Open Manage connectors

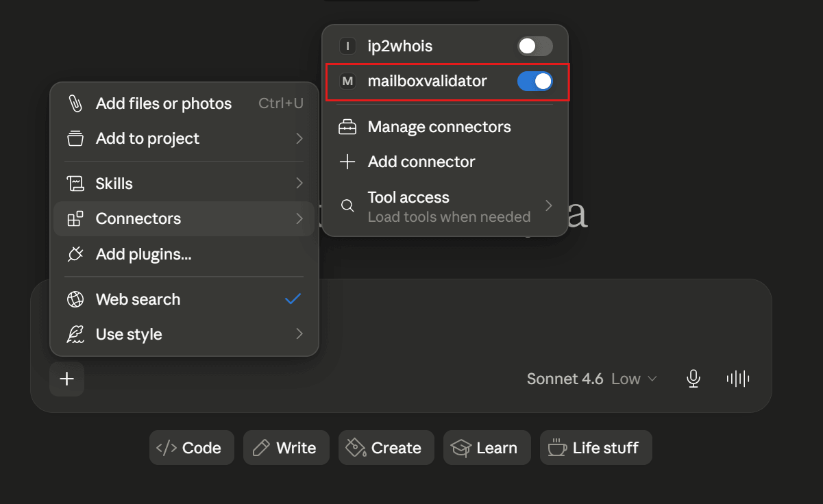(x=445, y=127)
